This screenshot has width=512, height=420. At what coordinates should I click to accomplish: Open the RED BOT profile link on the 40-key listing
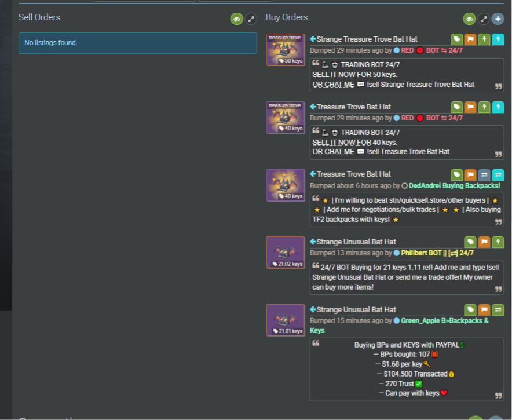pos(431,118)
